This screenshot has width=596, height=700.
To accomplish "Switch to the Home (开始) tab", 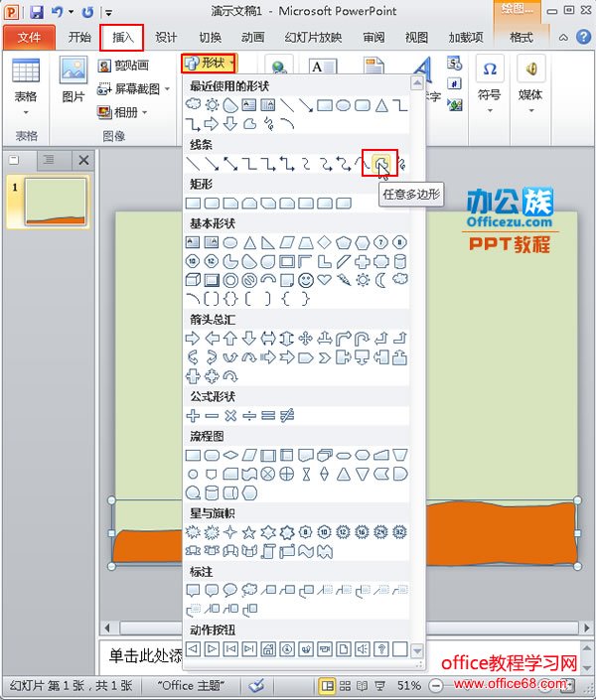I will click(79, 38).
